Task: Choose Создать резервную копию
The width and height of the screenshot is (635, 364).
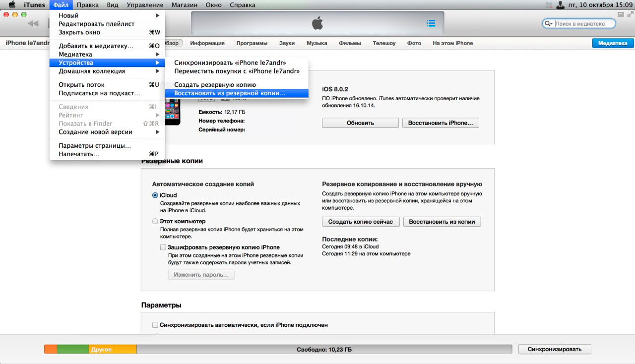Action: click(237, 85)
